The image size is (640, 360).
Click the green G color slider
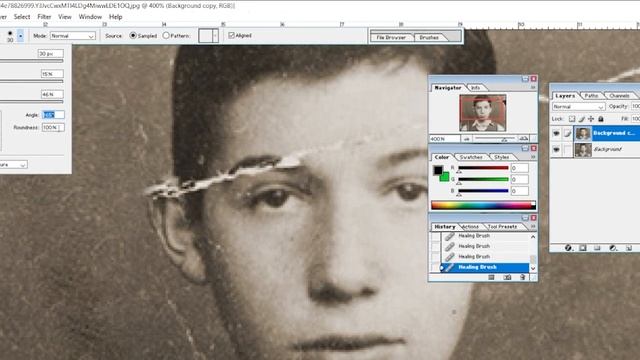[x=483, y=179]
